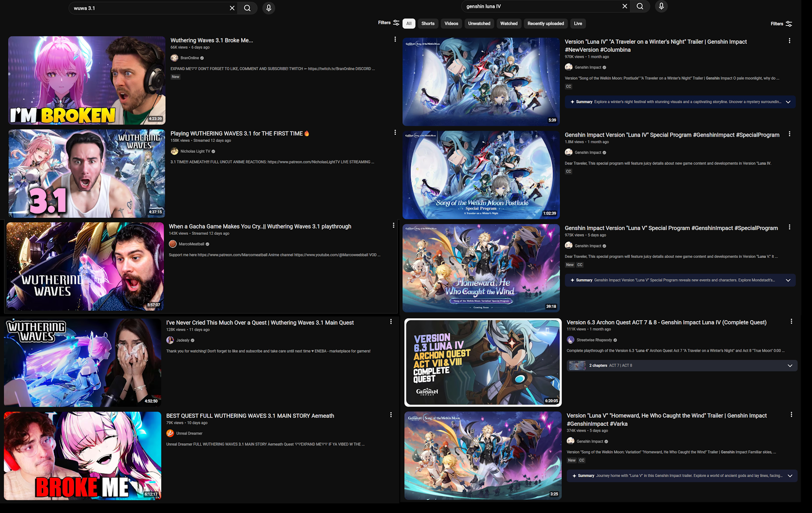Go to the Streetwise Rhapsody channel name
812x513 pixels.
594,340
